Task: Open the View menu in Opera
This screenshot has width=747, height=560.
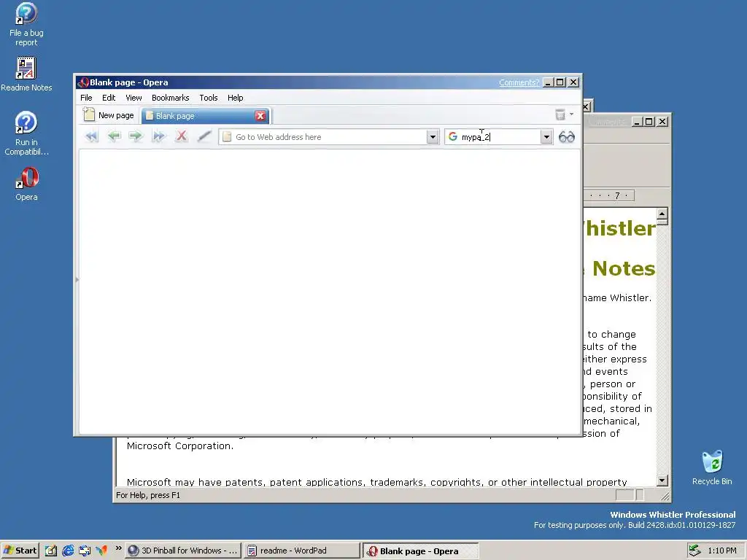Action: click(x=134, y=98)
